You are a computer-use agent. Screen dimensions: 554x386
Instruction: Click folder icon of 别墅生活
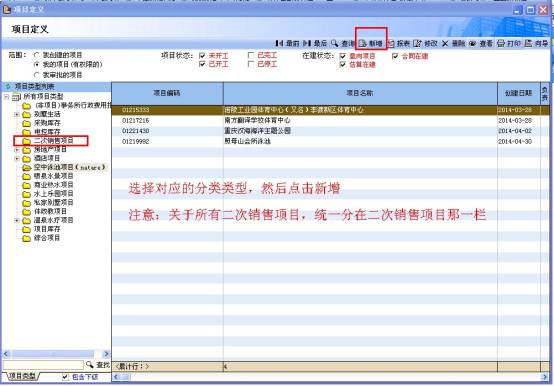26,114
